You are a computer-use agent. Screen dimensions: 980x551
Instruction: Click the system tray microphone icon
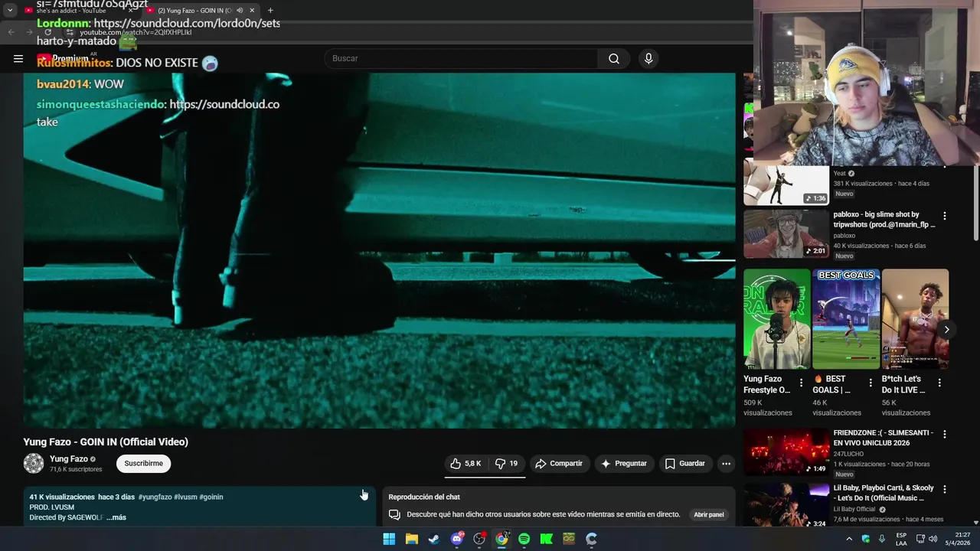[881, 539]
